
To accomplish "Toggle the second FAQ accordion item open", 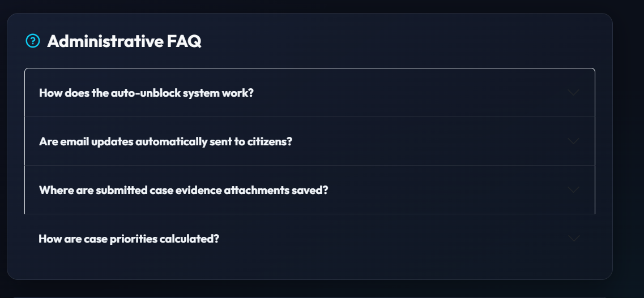I will click(x=310, y=141).
